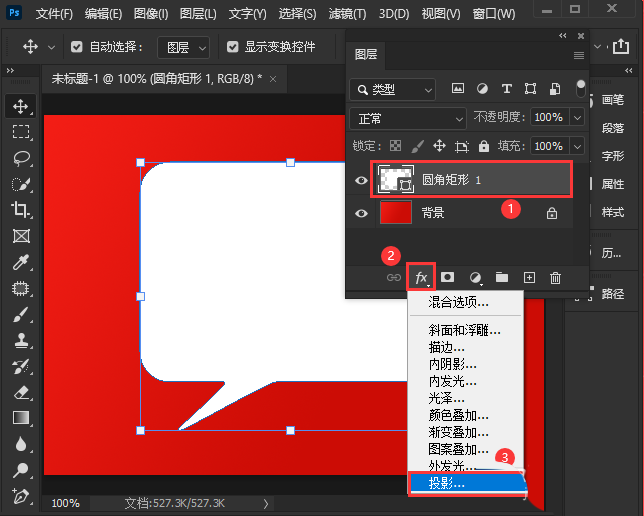Open the 样式 panel
644x516 pixels.
pyautogui.click(x=613, y=212)
